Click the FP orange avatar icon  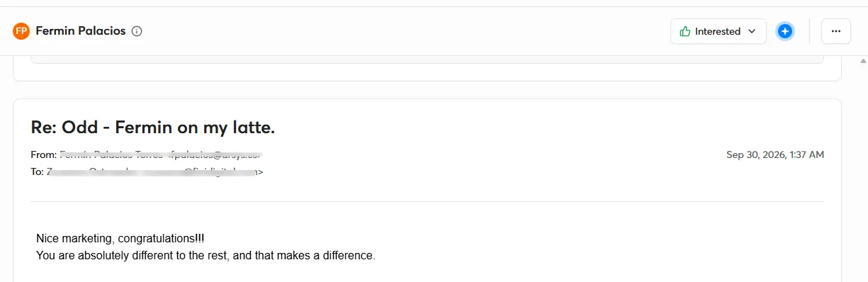click(x=21, y=31)
